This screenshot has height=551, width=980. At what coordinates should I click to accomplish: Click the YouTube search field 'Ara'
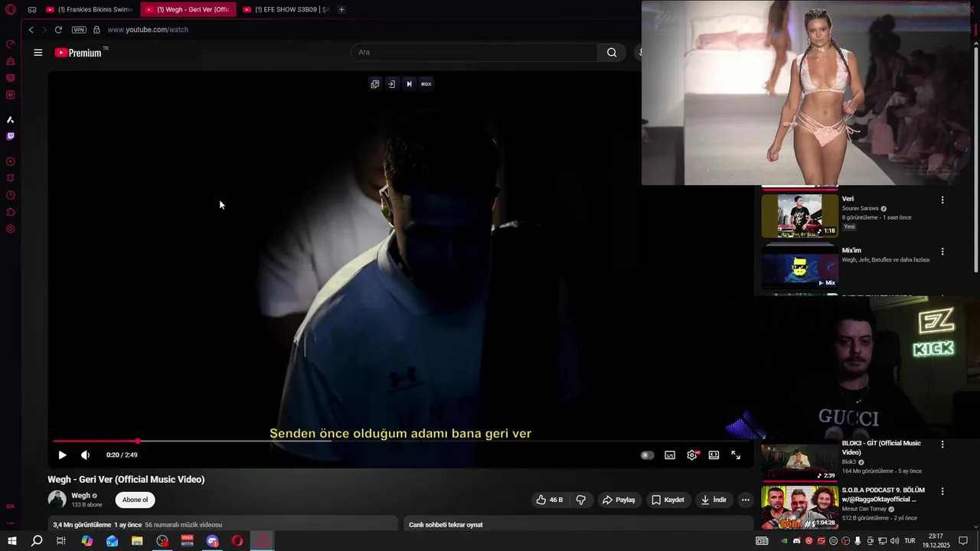coord(475,52)
